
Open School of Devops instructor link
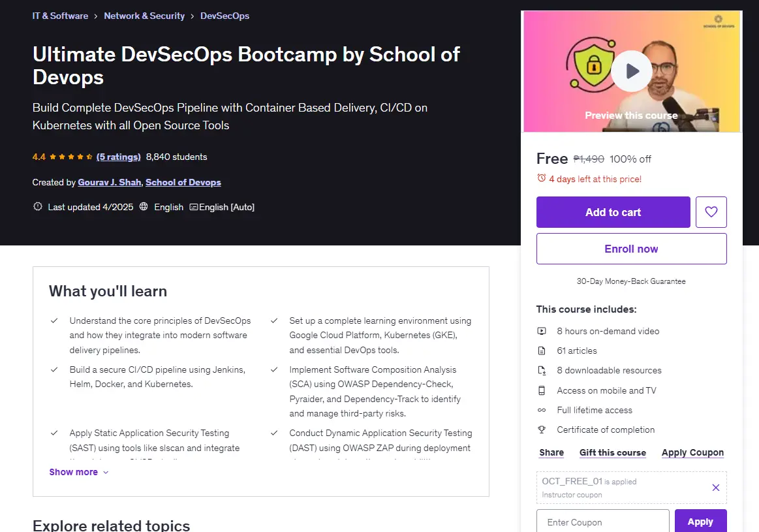click(183, 183)
